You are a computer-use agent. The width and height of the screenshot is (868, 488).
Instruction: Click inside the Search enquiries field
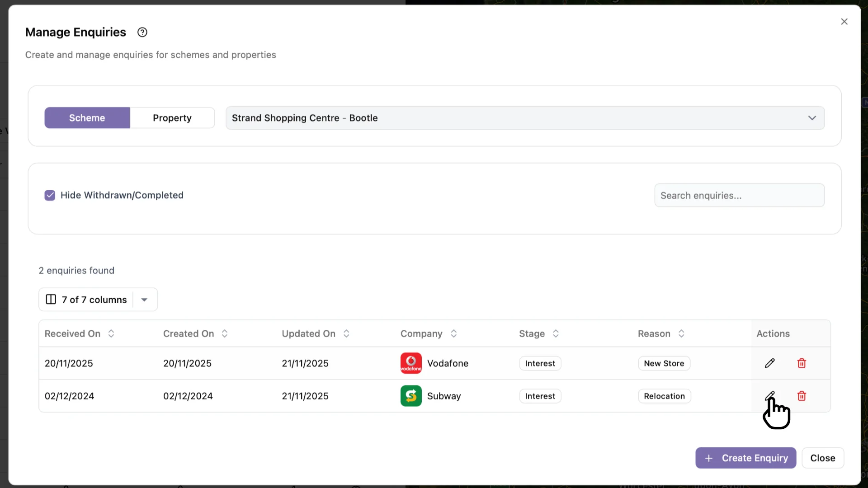pos(740,195)
